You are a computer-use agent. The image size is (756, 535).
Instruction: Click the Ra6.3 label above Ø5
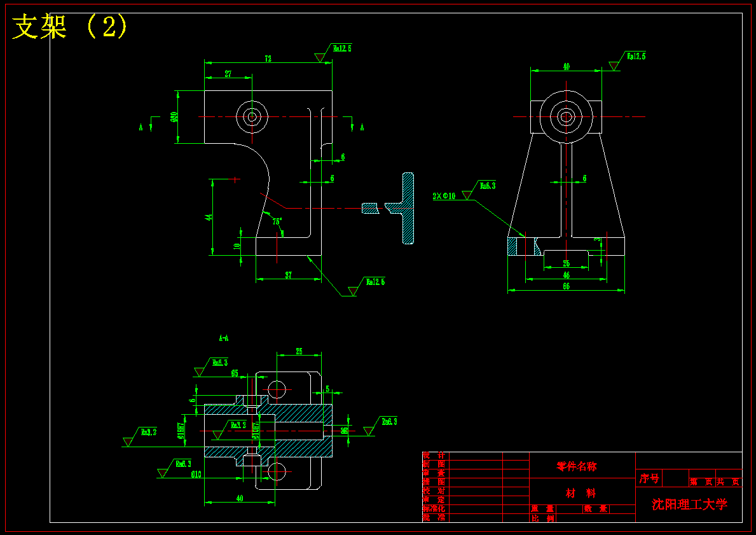tap(221, 363)
